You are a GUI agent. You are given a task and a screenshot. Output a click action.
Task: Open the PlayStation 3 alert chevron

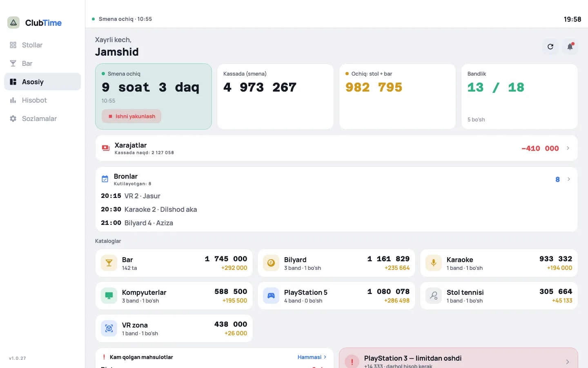click(568, 362)
